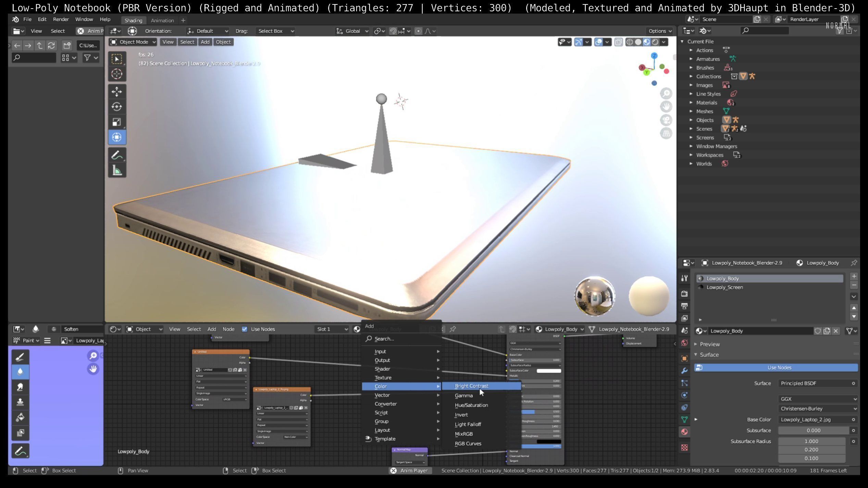Click the viewport zoom magnifier gizmo

(x=666, y=93)
